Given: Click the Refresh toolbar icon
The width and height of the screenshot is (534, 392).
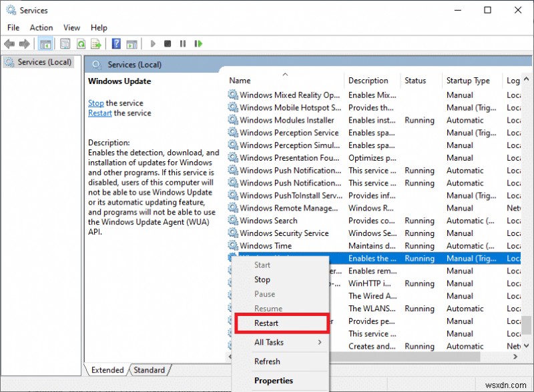Looking at the screenshot, I should [x=81, y=44].
